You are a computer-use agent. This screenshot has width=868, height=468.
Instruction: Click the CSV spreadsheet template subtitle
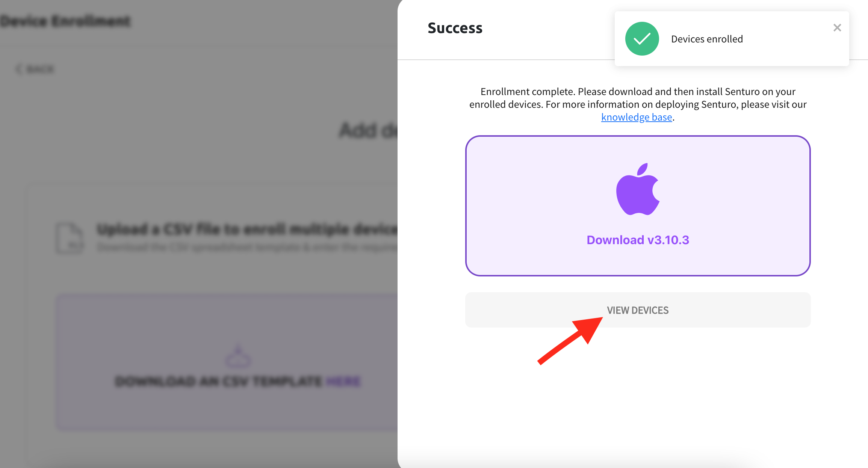click(x=247, y=247)
